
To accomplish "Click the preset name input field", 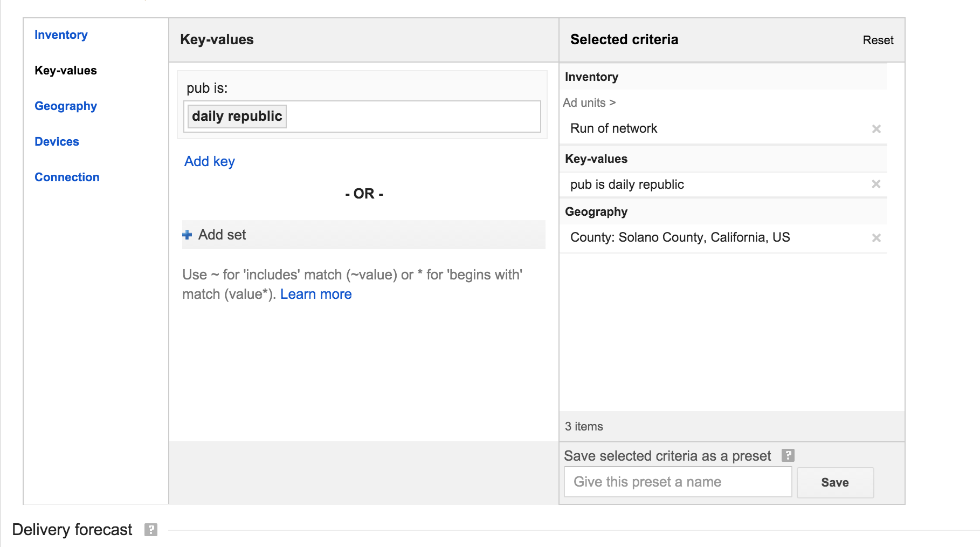I will 677,482.
